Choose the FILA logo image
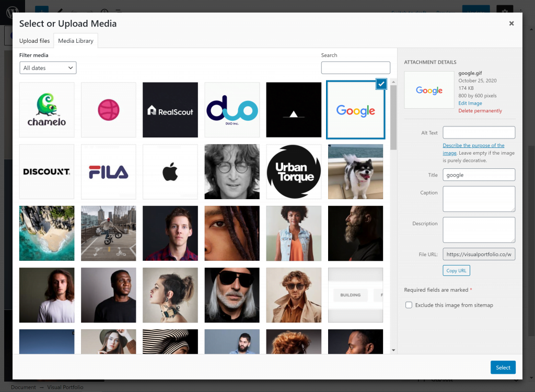Viewport: 535px width, 392px height. tap(109, 172)
